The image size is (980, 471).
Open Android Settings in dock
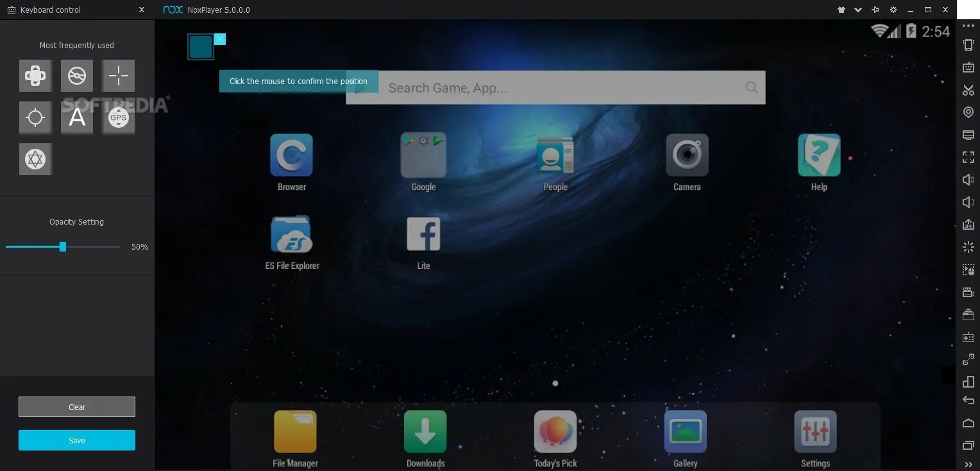click(x=816, y=439)
